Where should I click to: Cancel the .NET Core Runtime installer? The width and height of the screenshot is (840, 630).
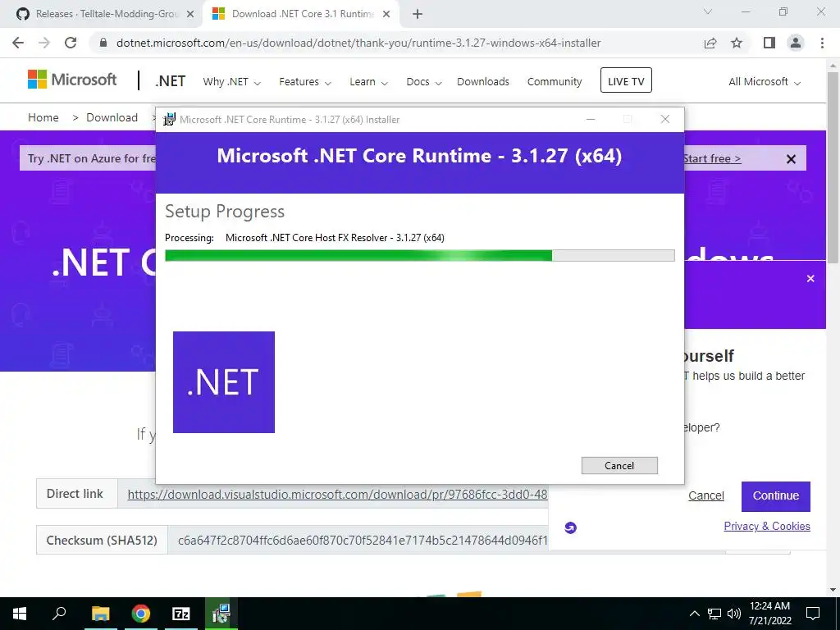point(619,466)
